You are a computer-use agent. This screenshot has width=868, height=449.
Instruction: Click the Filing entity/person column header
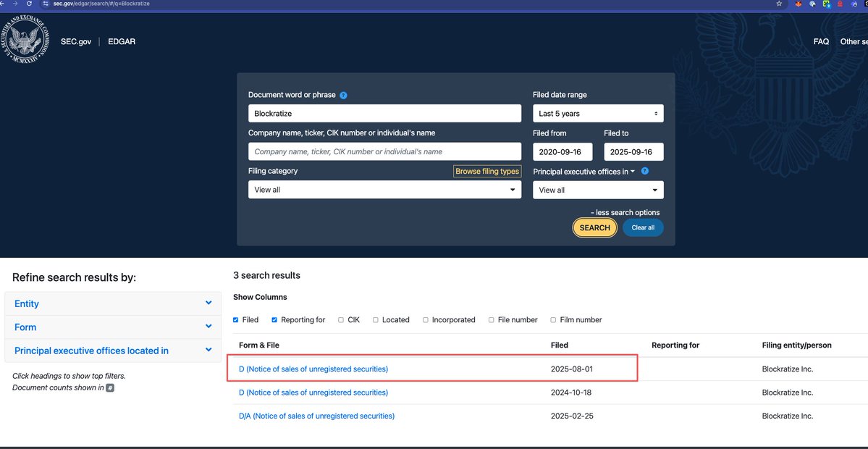796,345
